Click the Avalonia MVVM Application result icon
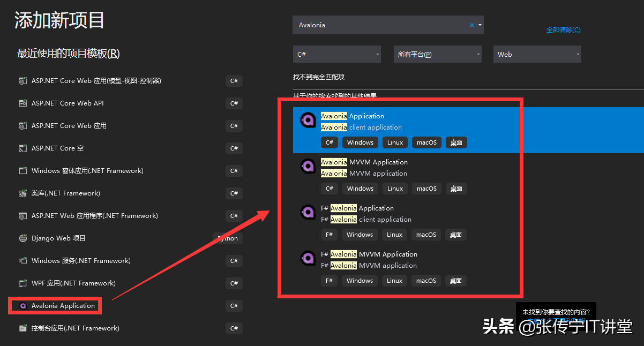 point(308,166)
